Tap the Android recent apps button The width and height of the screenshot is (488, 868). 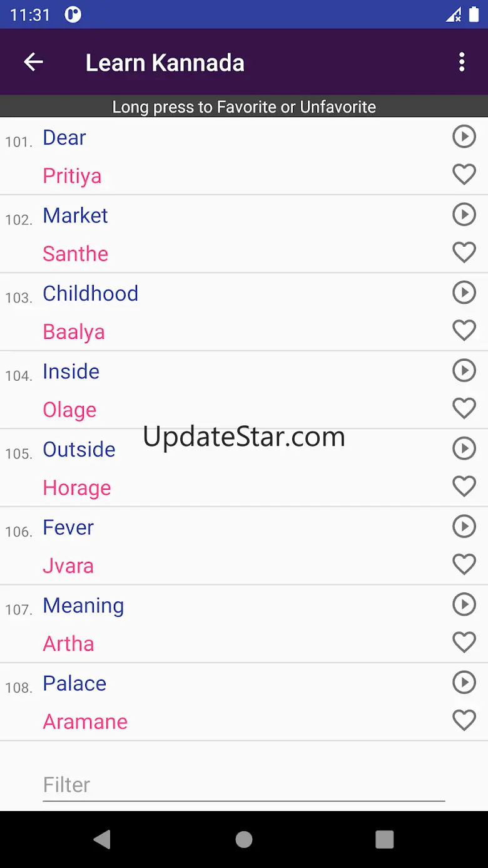pos(384,839)
